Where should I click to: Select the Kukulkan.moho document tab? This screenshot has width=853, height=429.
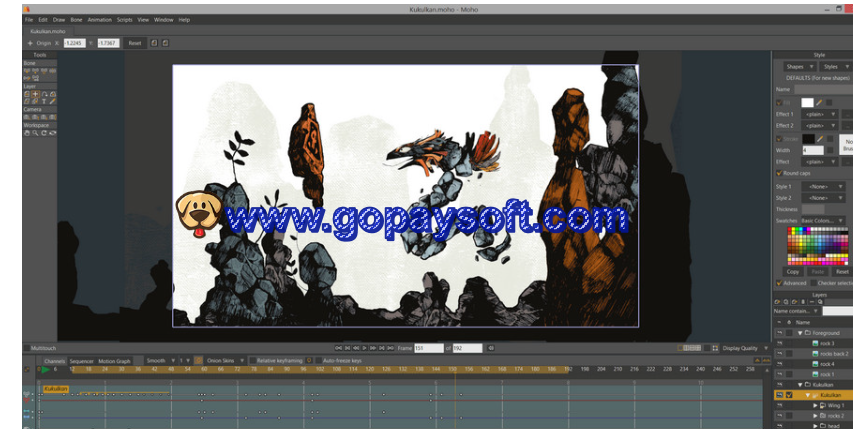48,32
